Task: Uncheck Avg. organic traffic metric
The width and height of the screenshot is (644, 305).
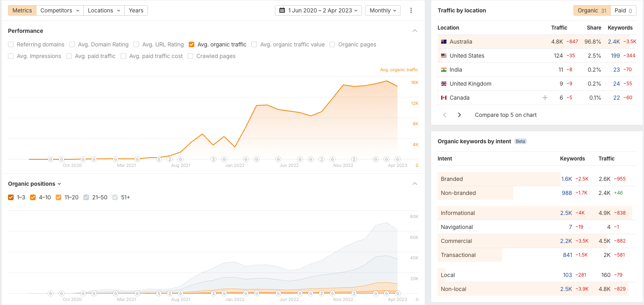Action: (x=192, y=44)
